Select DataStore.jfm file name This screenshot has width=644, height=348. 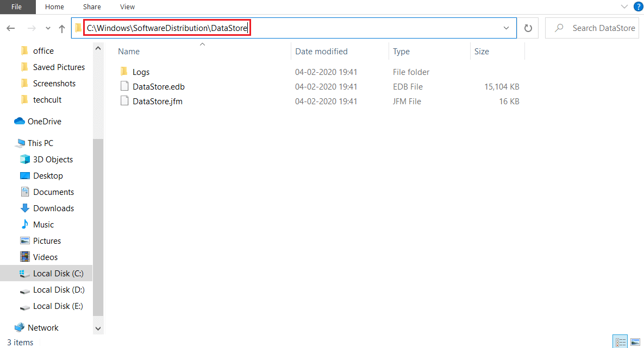click(x=157, y=102)
